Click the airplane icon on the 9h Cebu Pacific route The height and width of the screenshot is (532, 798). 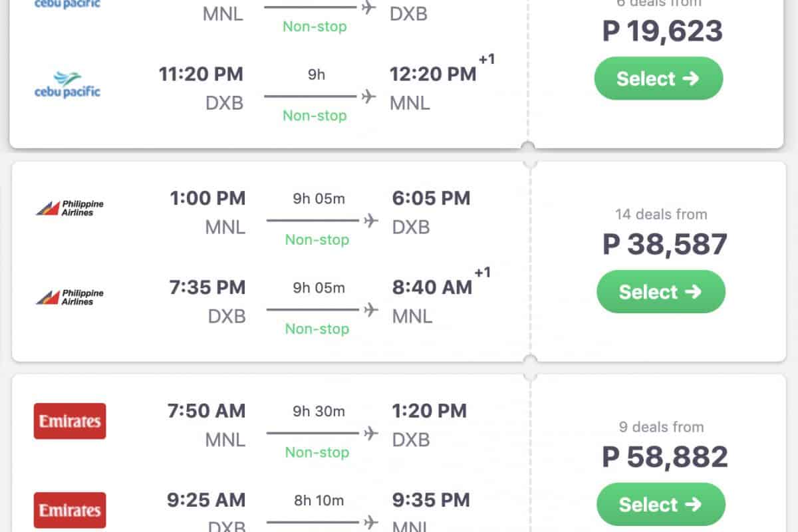tap(368, 96)
